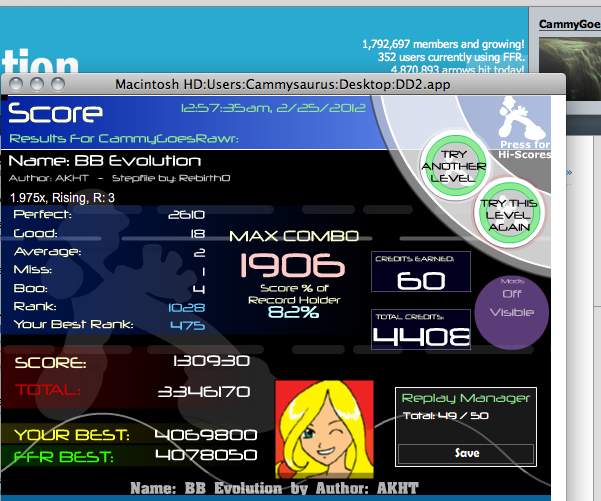Screen dimensions: 601x501
Task: Click Your Best Rank value 475
Action: coord(188,326)
